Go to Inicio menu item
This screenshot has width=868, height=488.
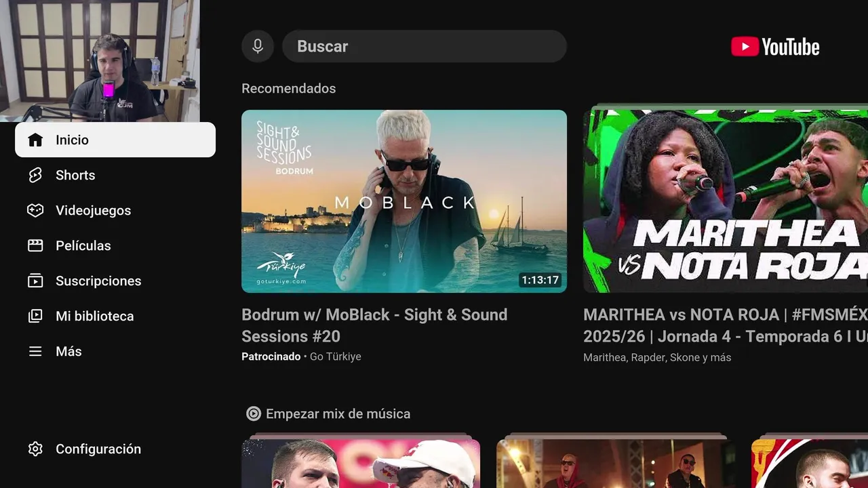pyautogui.click(x=115, y=140)
